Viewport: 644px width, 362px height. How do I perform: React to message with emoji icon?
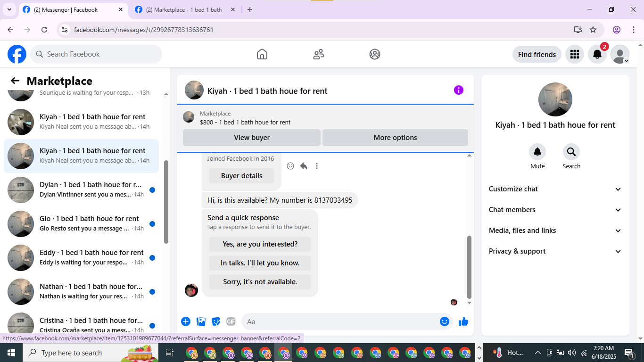pyautogui.click(x=290, y=166)
